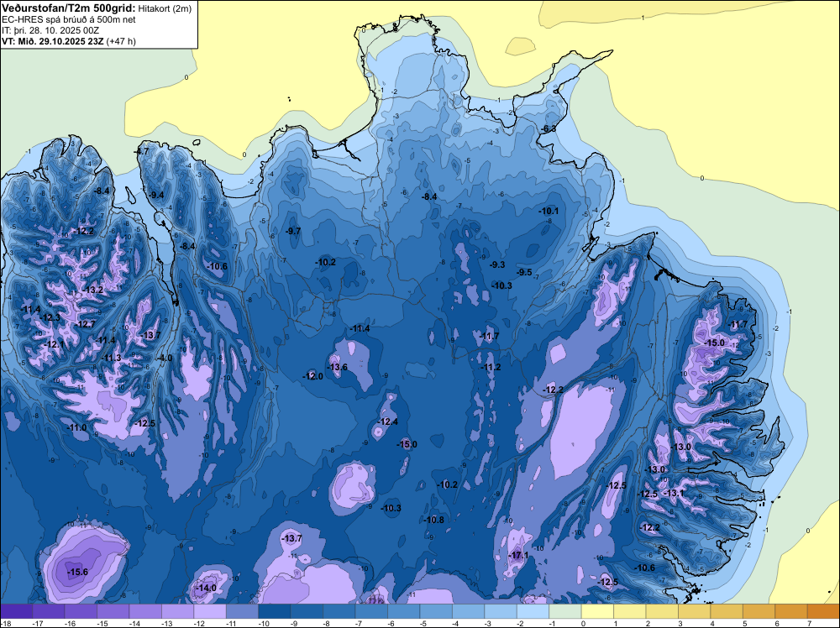The width and height of the screenshot is (840, 628).
Task: Click the -9.3 temperature label
Action: (497, 264)
